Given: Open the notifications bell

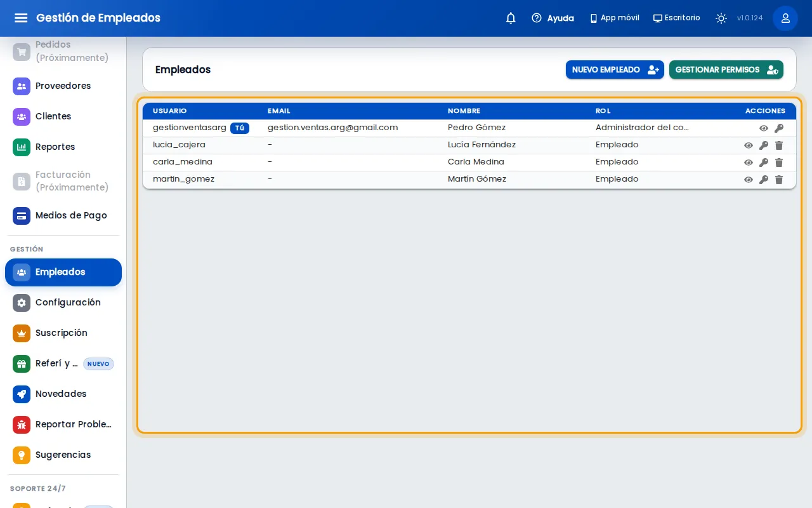Looking at the screenshot, I should tap(511, 18).
